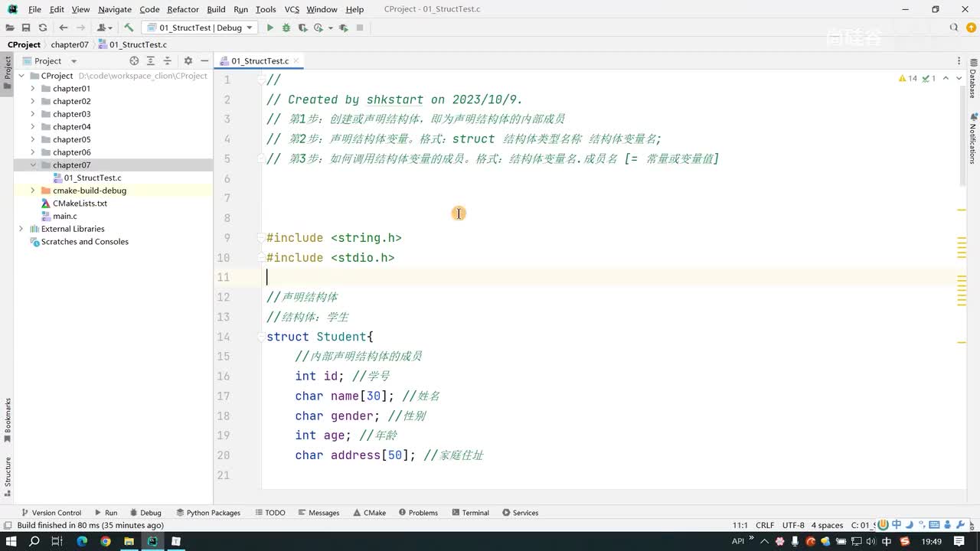
Task: Start debugging with the green bug icon
Action: point(286,28)
